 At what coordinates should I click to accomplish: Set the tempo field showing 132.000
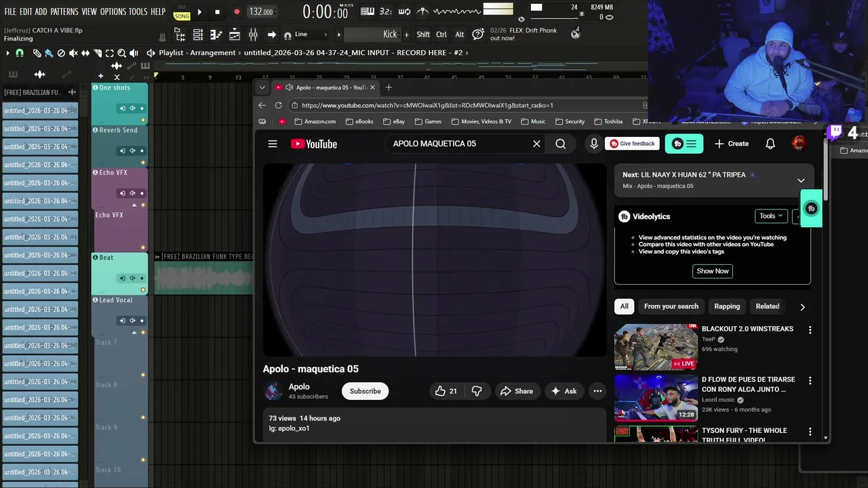tap(261, 12)
